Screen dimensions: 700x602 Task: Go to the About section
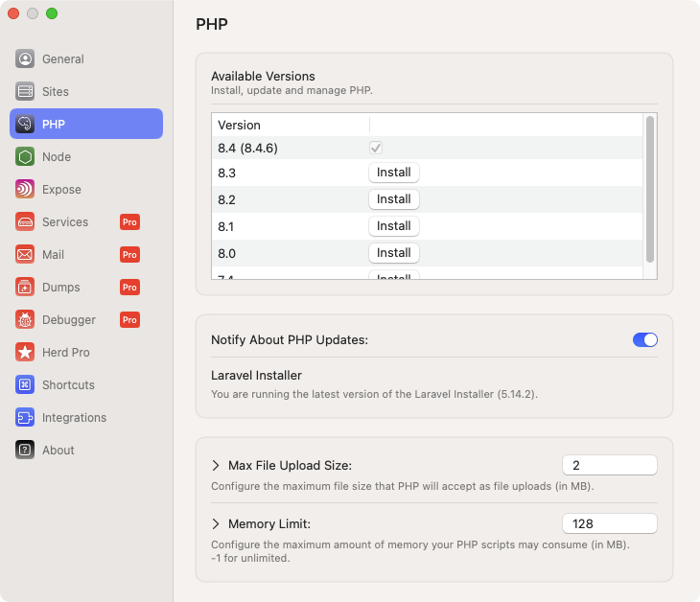pyautogui.click(x=58, y=450)
